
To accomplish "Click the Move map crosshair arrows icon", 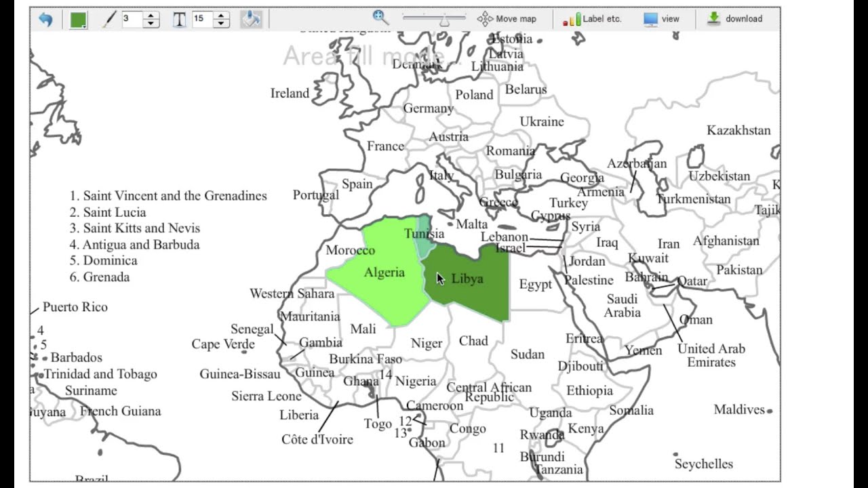I will [485, 19].
